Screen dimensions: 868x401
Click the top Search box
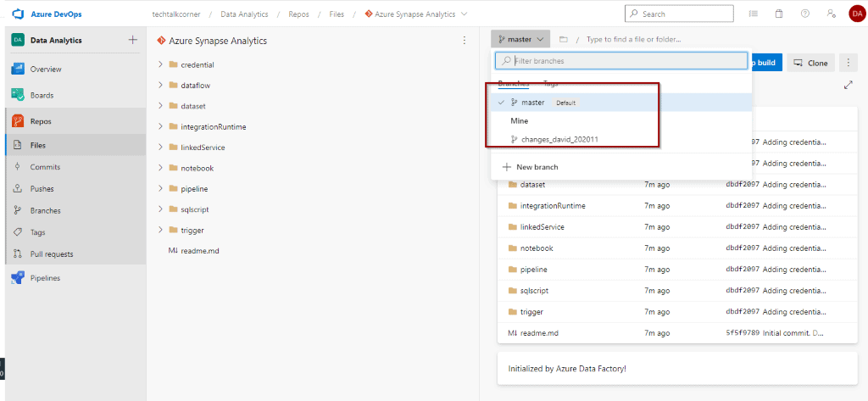click(679, 14)
